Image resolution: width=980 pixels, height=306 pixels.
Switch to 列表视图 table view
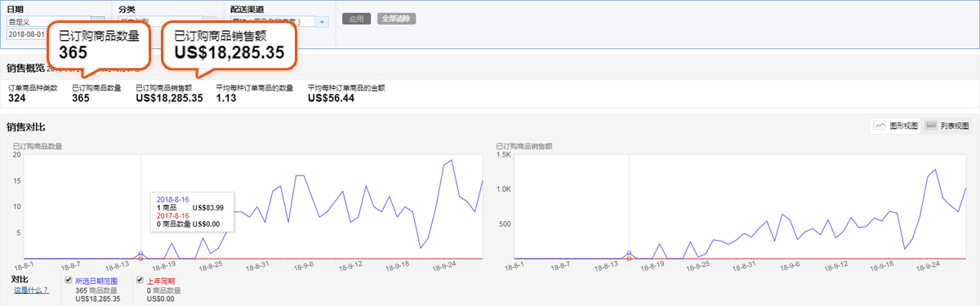947,126
